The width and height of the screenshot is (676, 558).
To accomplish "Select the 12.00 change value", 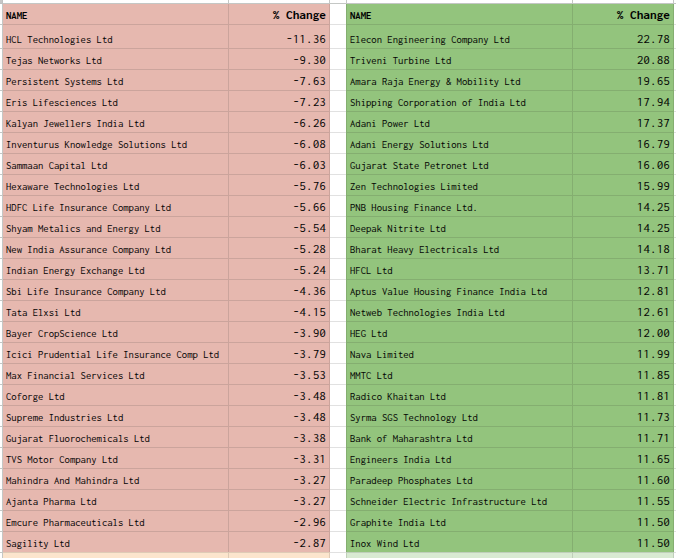I will point(654,333).
